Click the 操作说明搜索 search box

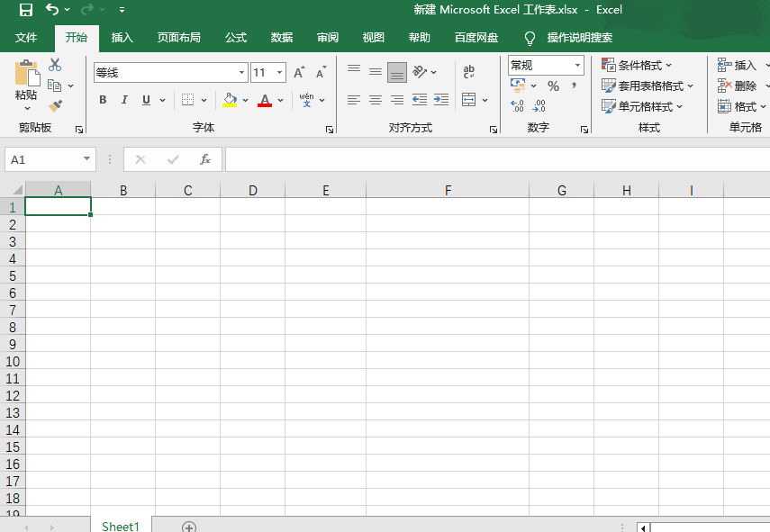point(580,38)
